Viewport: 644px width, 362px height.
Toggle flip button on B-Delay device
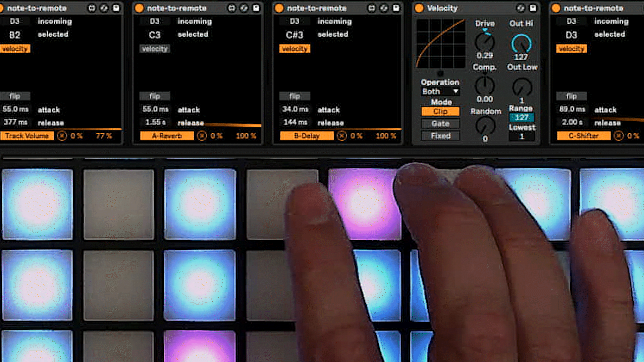click(294, 96)
